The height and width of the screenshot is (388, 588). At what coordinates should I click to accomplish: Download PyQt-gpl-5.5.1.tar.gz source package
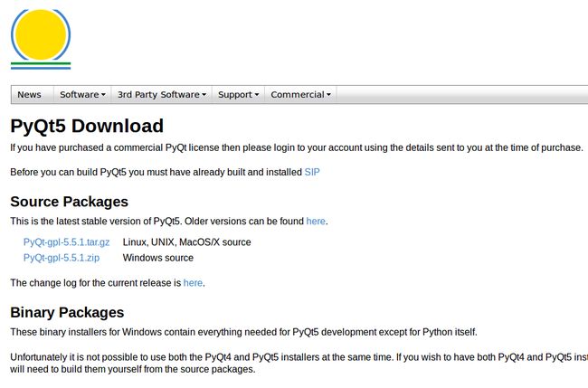[66, 242]
